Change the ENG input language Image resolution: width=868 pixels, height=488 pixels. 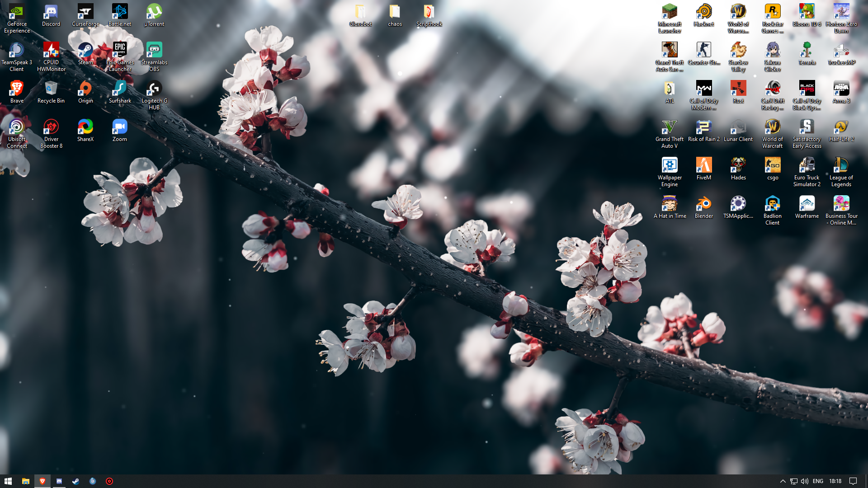(x=818, y=481)
